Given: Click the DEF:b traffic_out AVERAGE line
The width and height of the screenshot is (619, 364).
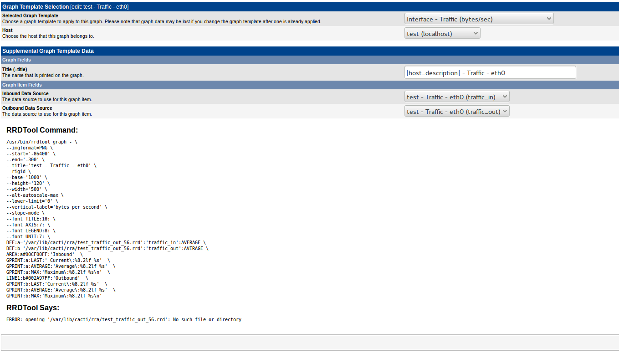Looking at the screenshot, I should (x=107, y=249).
